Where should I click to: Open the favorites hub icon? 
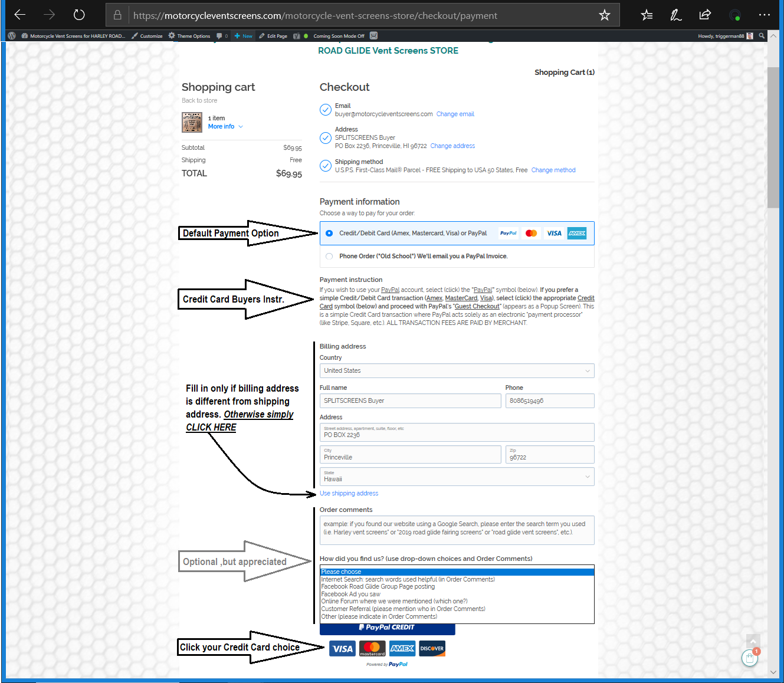pyautogui.click(x=647, y=15)
